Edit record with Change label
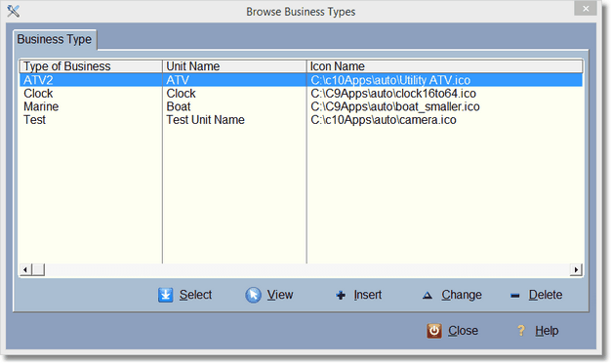Screen dimensions: 611x364 (462, 295)
